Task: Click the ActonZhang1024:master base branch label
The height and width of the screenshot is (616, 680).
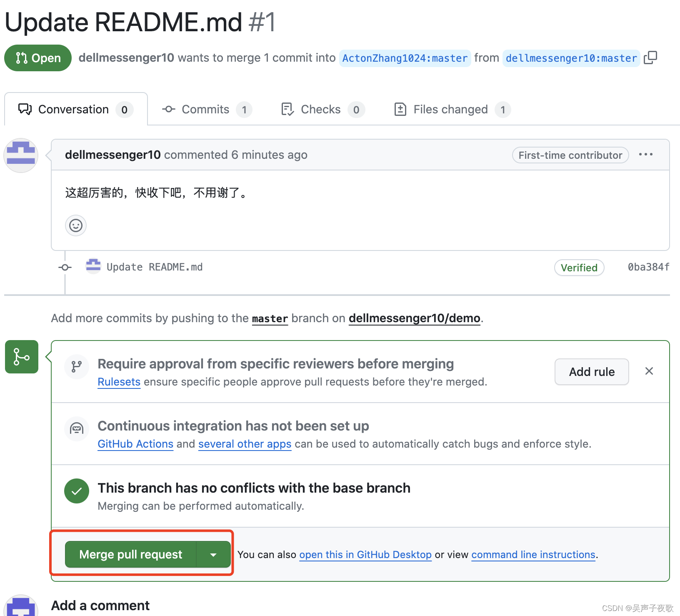Action: click(405, 58)
